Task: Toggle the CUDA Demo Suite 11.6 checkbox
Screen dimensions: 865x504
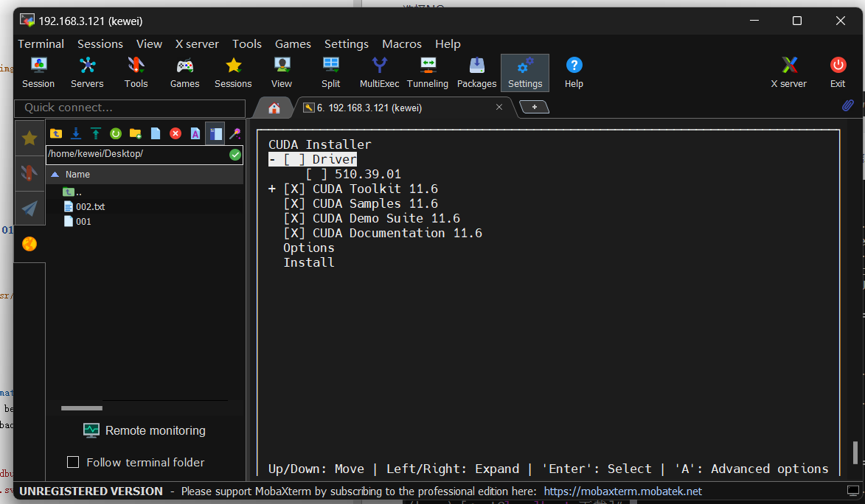Action: [294, 218]
